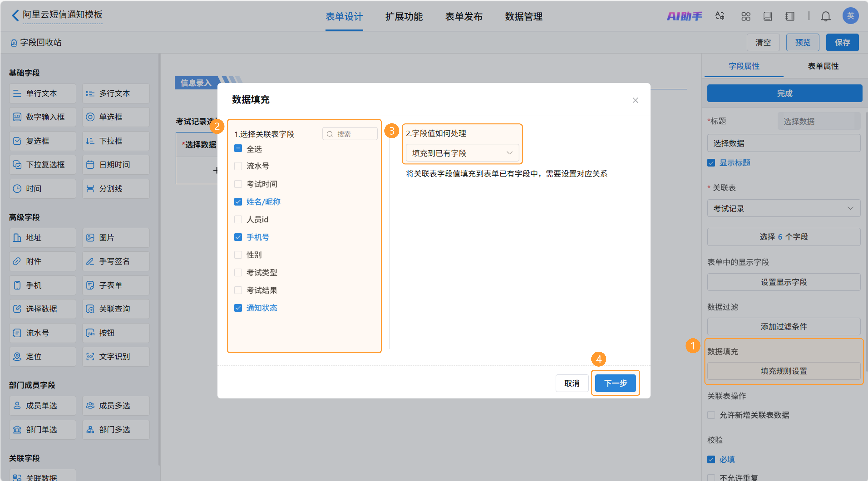Enable 允许新增关联表数据 option

(711, 415)
